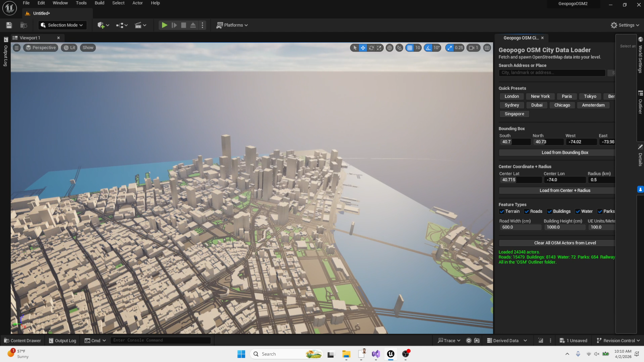
Task: Click the Search Address or Place field
Action: (552, 73)
